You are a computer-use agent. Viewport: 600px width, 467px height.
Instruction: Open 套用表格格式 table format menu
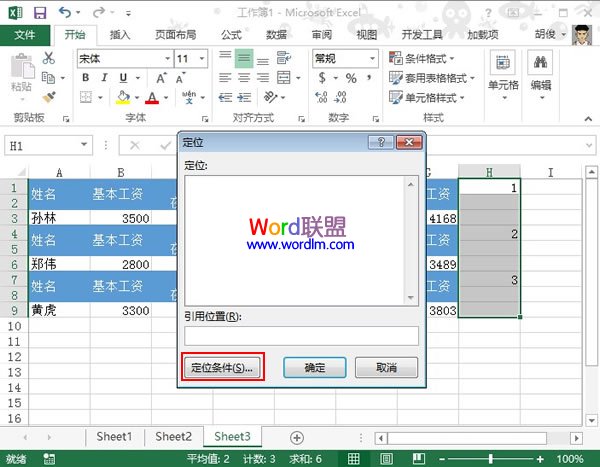tap(432, 78)
